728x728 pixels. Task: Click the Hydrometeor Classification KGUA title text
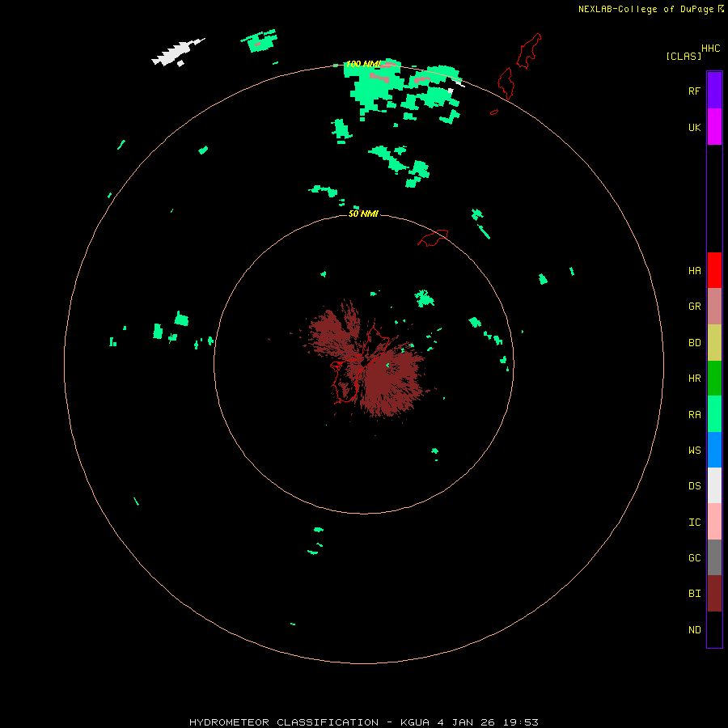[363, 722]
